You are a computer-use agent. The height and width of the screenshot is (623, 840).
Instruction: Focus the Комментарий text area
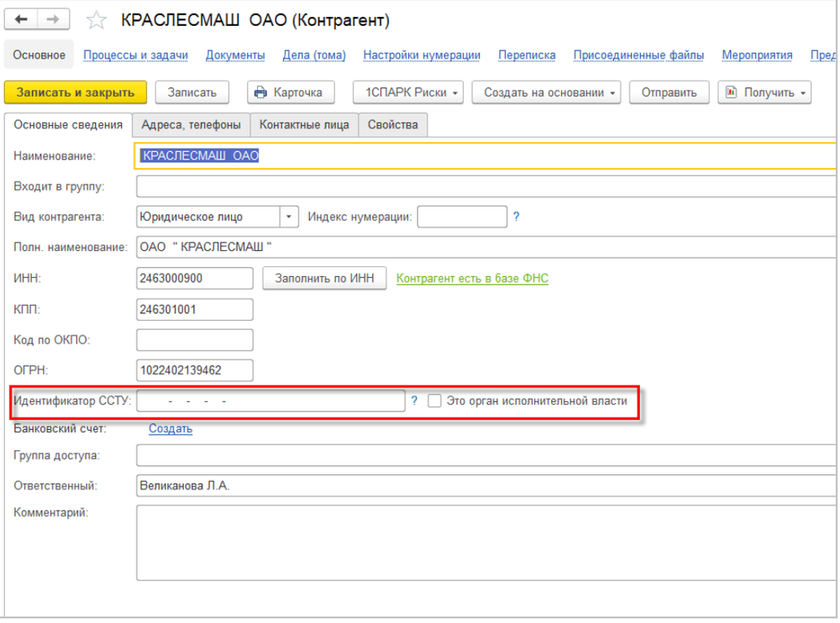coord(486,543)
